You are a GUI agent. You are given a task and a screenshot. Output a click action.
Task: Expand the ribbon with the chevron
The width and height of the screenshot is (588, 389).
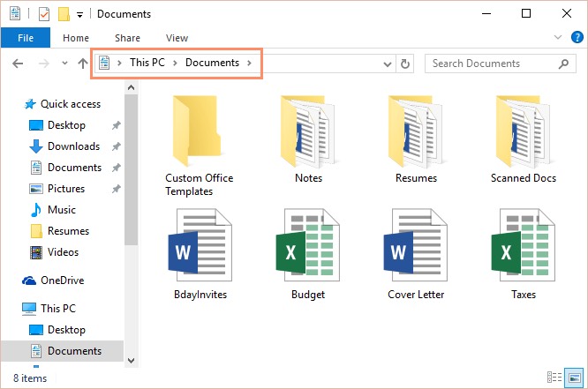point(557,38)
